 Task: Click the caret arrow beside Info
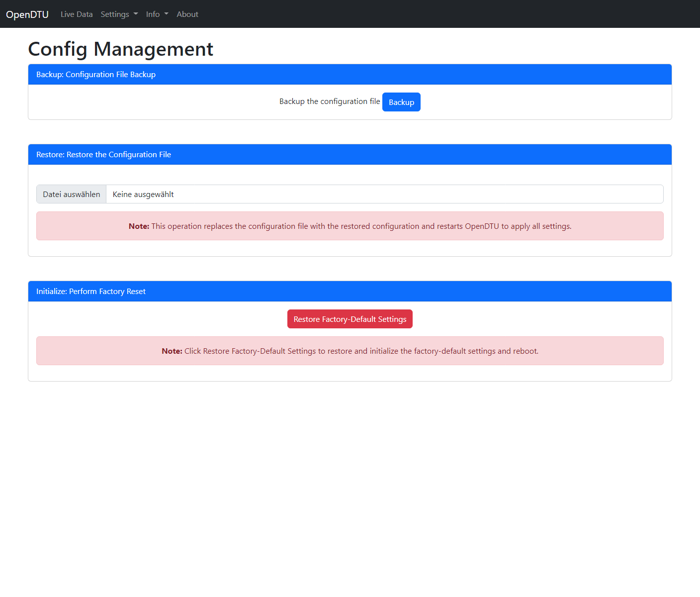tap(167, 14)
